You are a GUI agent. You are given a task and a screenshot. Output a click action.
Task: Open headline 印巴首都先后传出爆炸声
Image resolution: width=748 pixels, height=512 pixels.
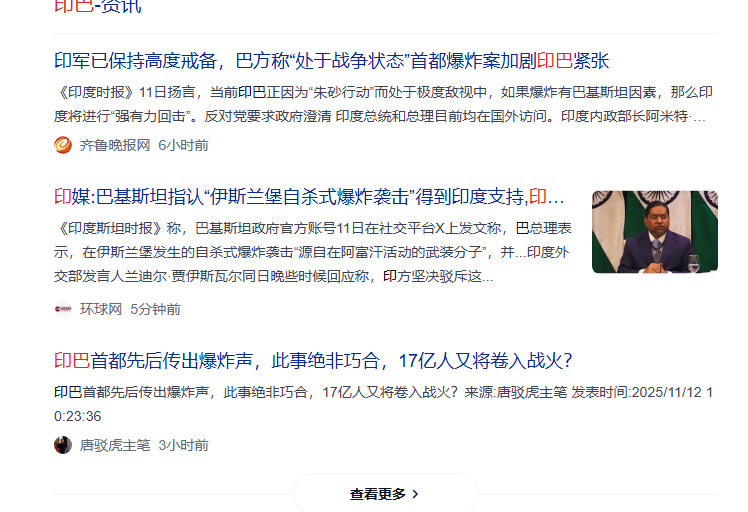pyautogui.click(x=313, y=361)
